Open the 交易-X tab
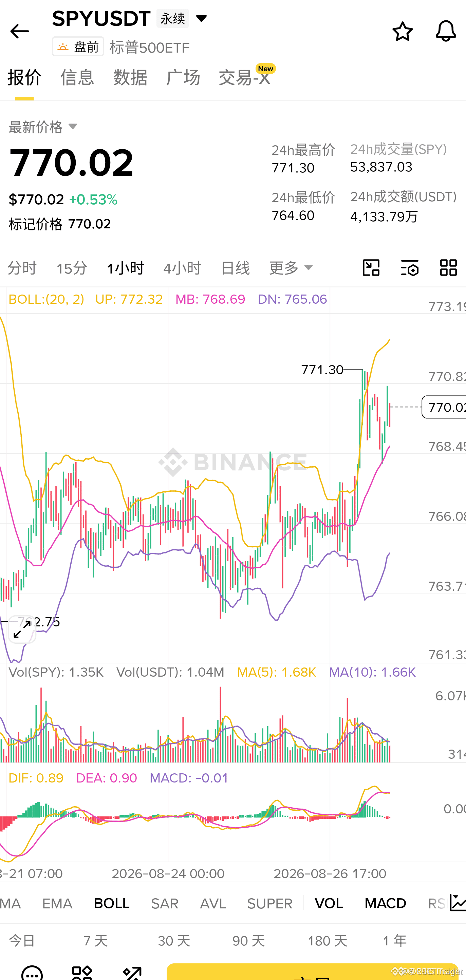This screenshot has height=980, width=466. click(x=245, y=77)
